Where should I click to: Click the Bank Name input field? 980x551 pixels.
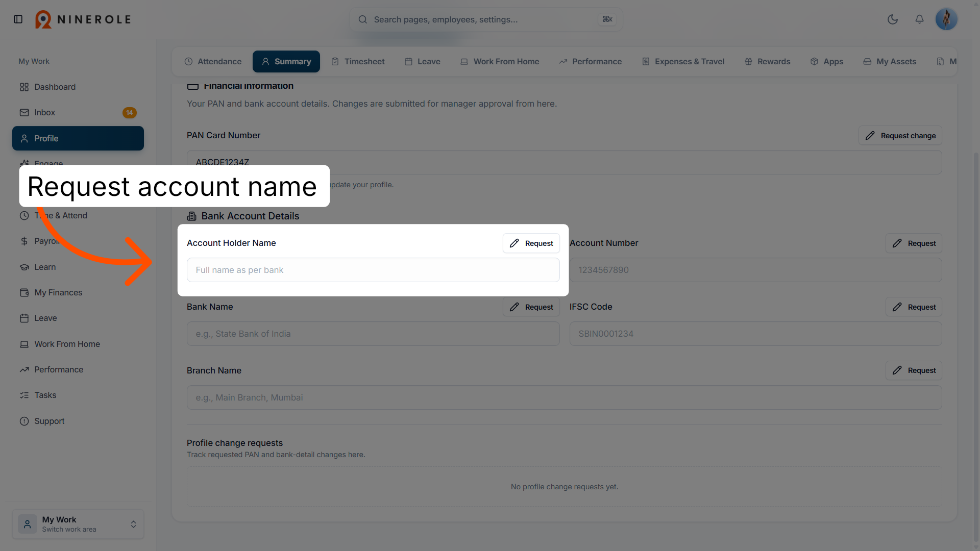click(x=373, y=334)
